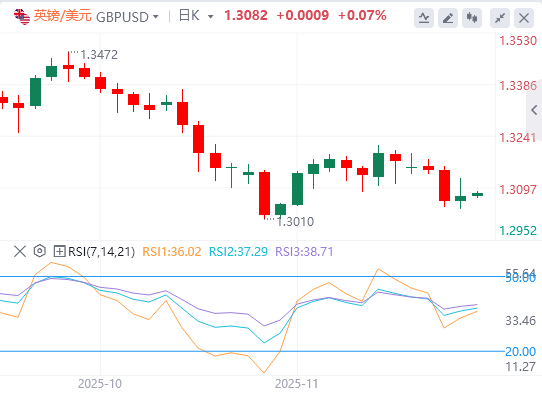
Task: Toggle the RSI3 purple line label
Action: (304, 252)
